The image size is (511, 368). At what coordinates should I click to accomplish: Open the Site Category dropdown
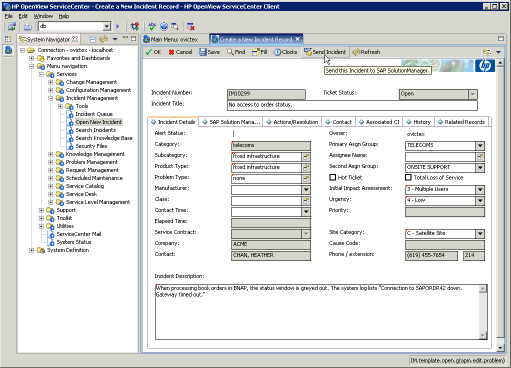click(480, 234)
